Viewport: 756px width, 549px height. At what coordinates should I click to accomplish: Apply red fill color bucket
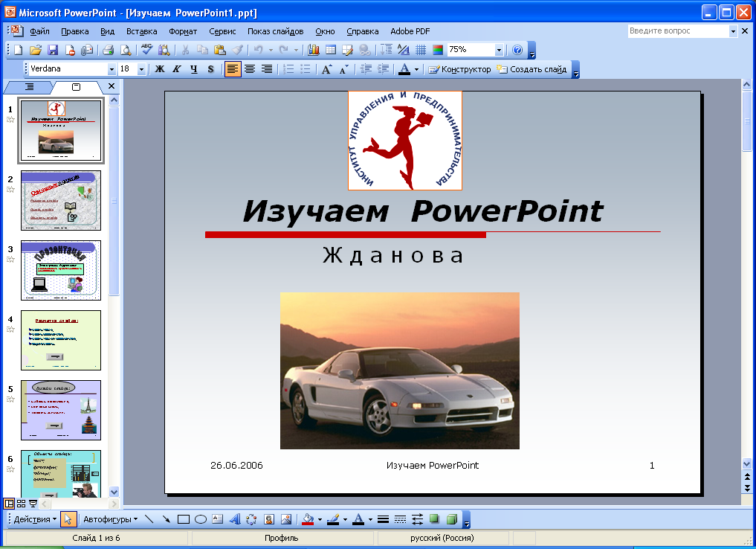(308, 519)
